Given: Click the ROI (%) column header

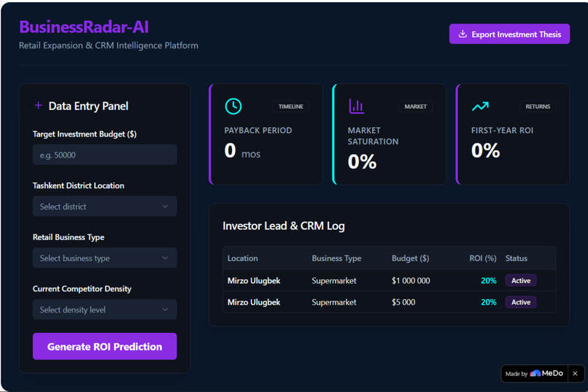Looking at the screenshot, I should (x=483, y=258).
